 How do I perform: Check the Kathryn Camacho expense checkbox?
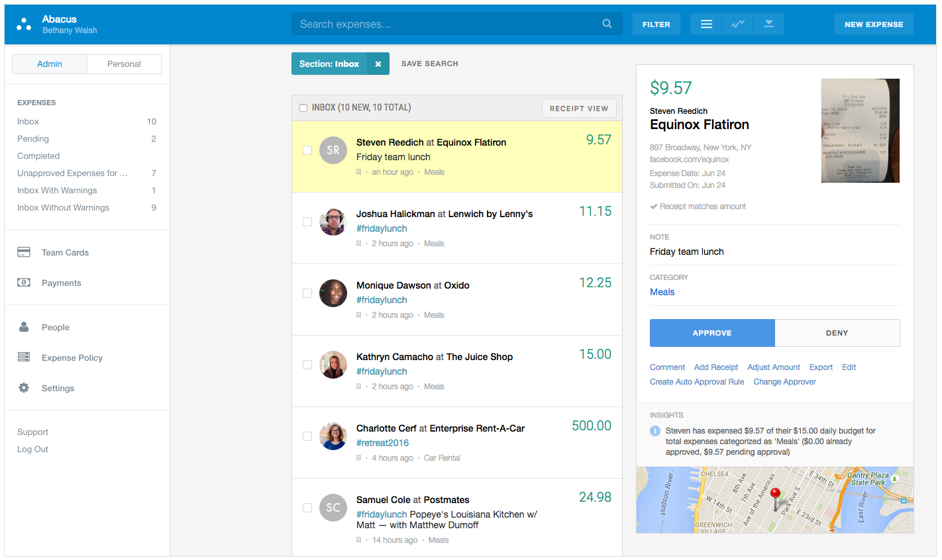(x=307, y=365)
